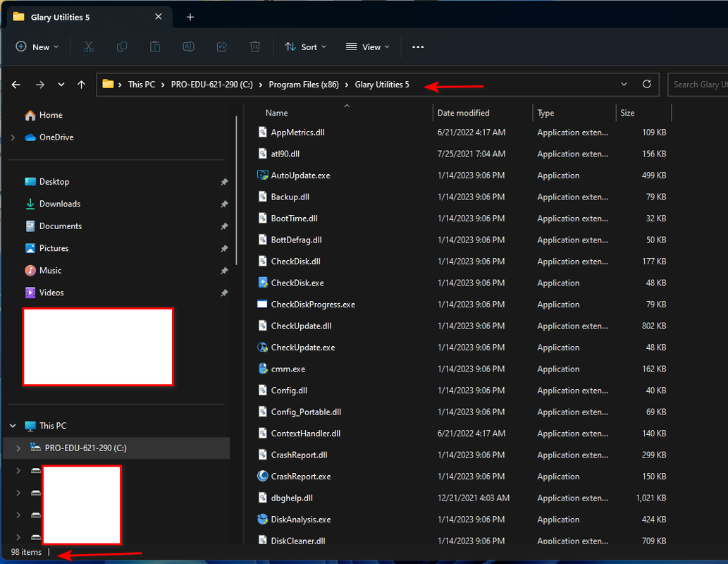This screenshot has height=564, width=728.
Task: Select the ContextHandler.dll file
Action: pyautogui.click(x=305, y=434)
